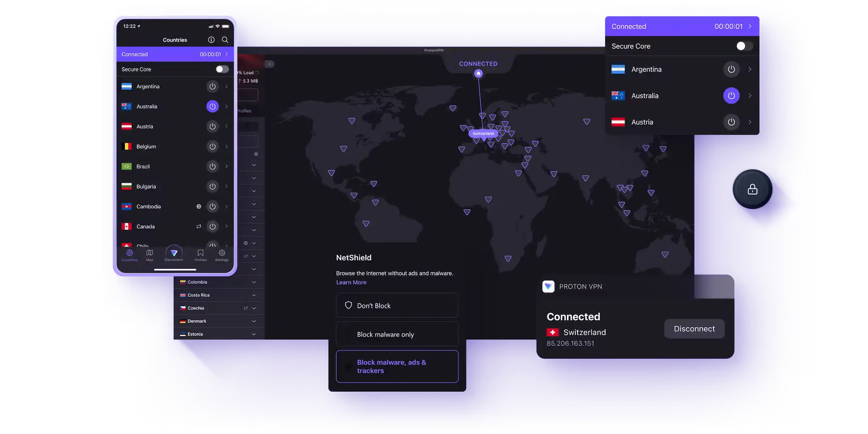Select the Don't Block NetShield option
Viewport: 868px width, 434px height.
pyautogui.click(x=397, y=306)
